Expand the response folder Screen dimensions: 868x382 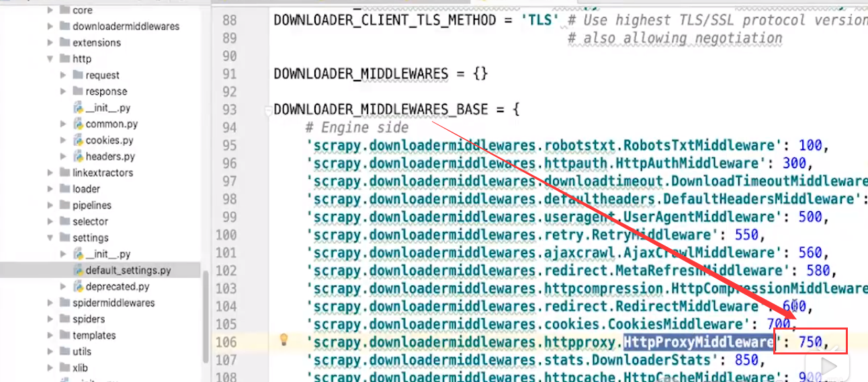pyautogui.click(x=63, y=91)
